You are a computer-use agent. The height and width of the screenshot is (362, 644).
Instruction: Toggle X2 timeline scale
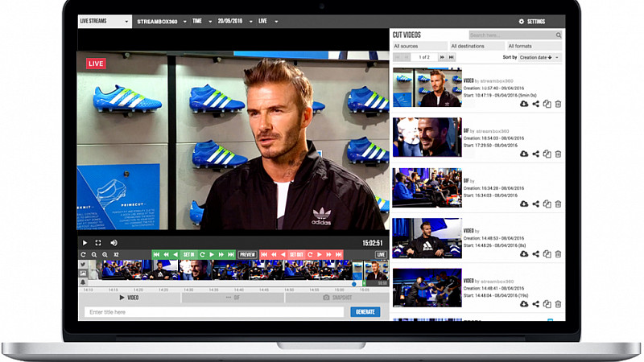point(116,255)
